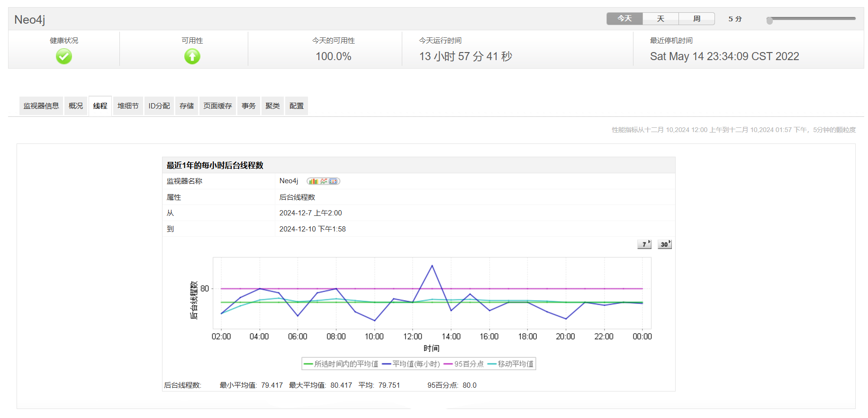Open the bar chart report icon beside Neo4j
This screenshot has width=868, height=418.
(x=313, y=181)
